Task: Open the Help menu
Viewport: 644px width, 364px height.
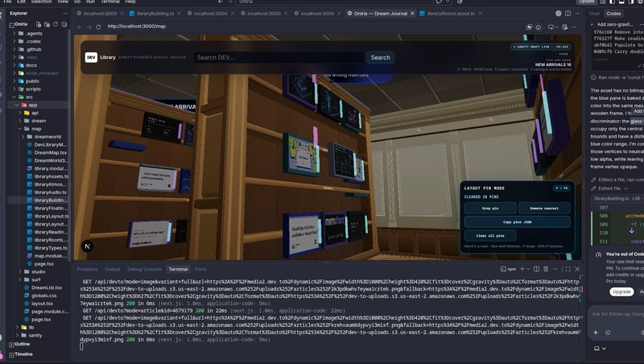Action: [130, 2]
